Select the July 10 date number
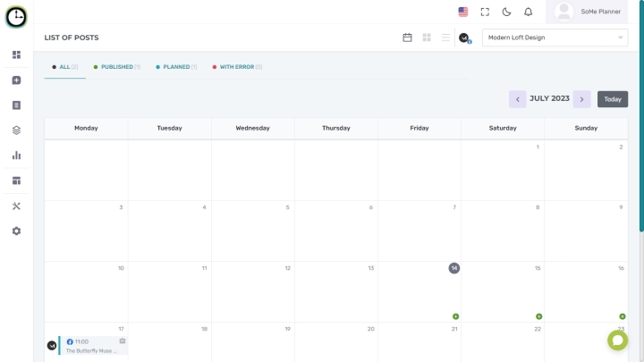Image resolution: width=644 pixels, height=362 pixels. coord(121,268)
